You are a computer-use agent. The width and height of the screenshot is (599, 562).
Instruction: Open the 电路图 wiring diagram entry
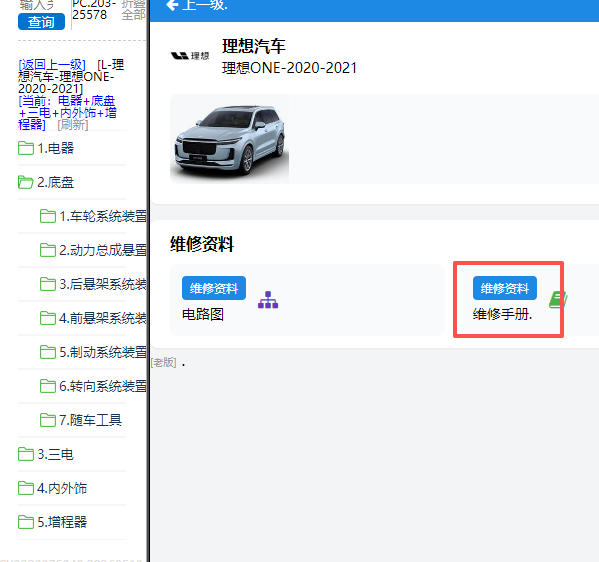203,314
